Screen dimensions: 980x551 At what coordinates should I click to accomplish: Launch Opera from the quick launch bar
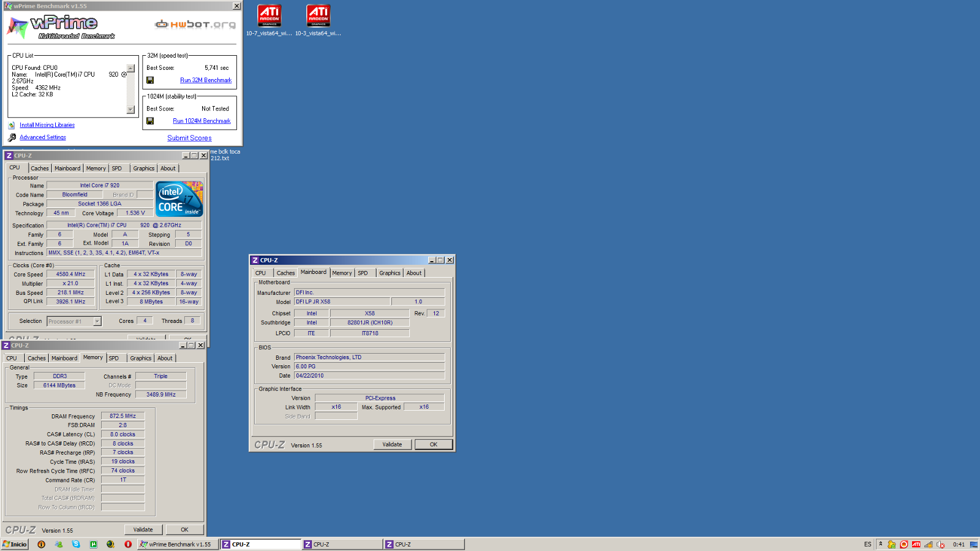click(x=128, y=544)
